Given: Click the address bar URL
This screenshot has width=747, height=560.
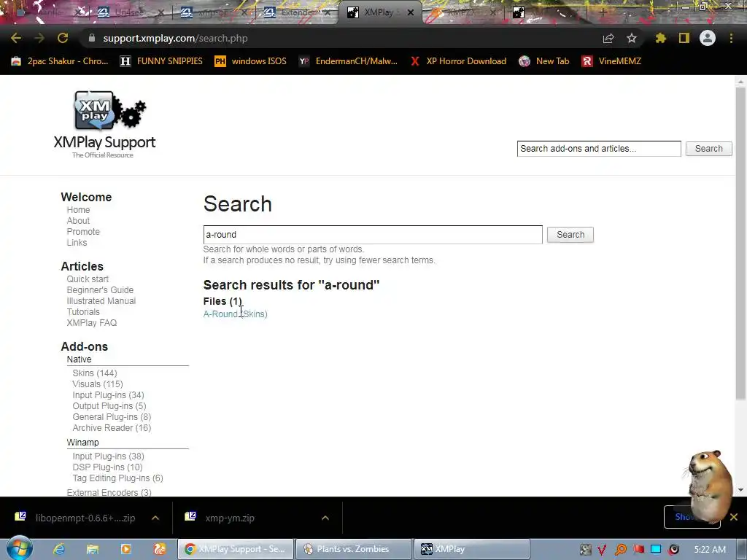Looking at the screenshot, I should click(x=175, y=38).
